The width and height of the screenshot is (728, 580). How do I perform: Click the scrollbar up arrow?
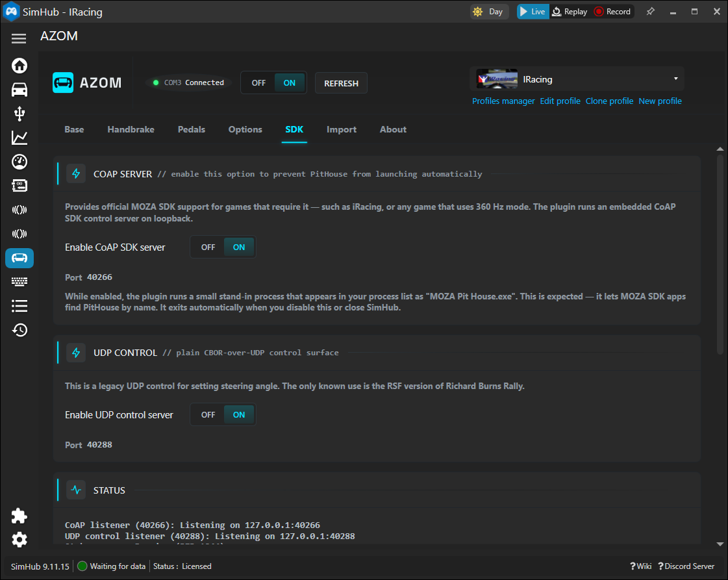[720, 149]
